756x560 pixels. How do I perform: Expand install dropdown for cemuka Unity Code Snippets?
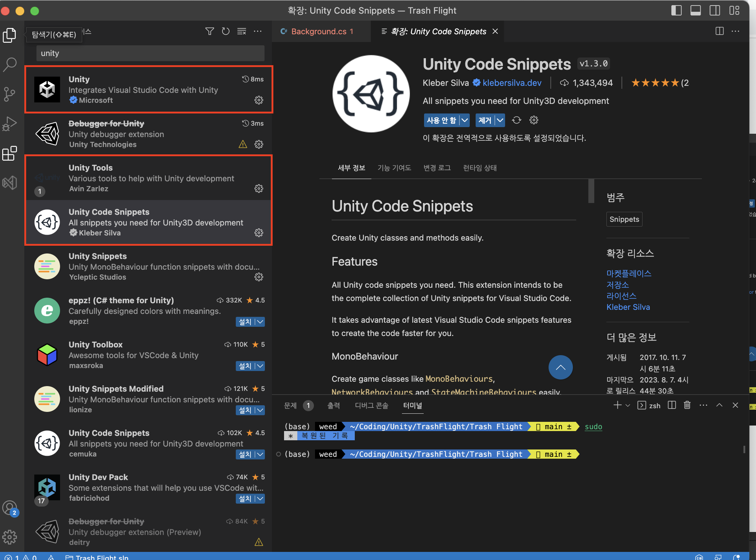coord(260,454)
